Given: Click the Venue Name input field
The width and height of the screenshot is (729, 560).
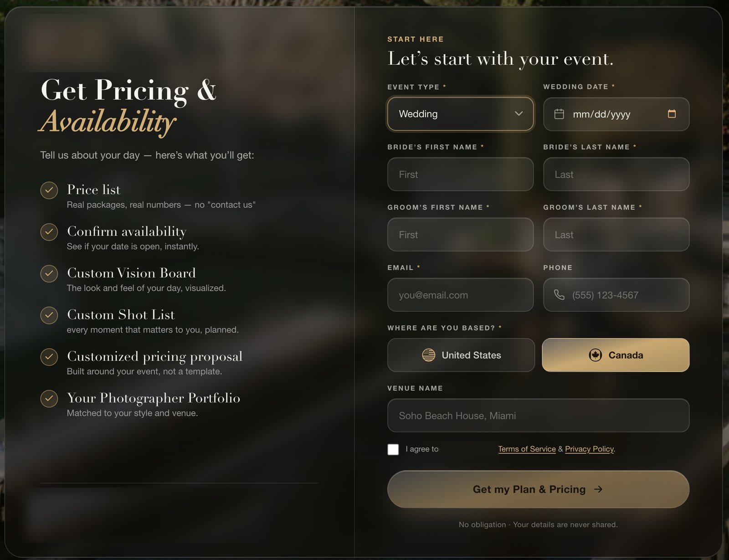Looking at the screenshot, I should pos(538,415).
